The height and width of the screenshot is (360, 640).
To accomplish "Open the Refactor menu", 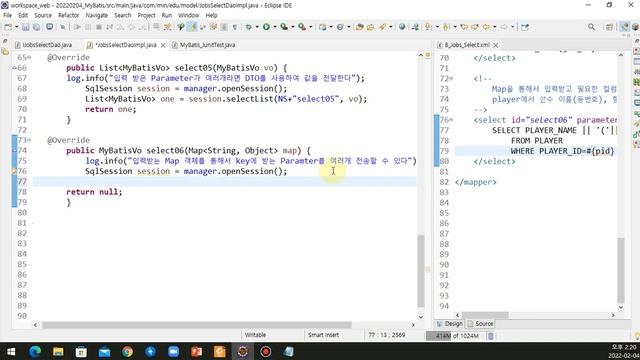I will point(69,15).
